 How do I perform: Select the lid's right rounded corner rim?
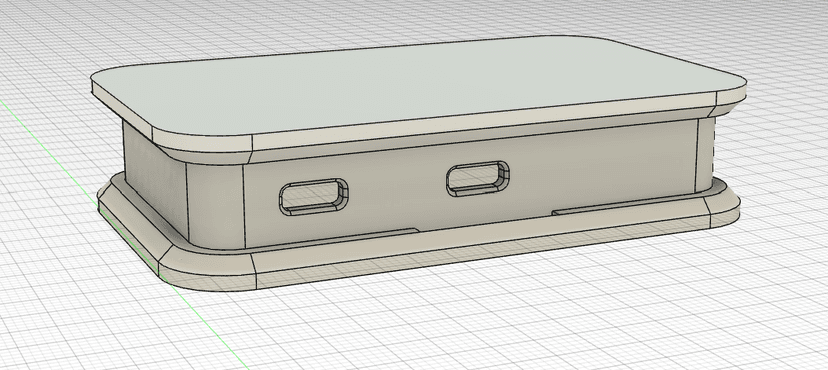(731, 98)
